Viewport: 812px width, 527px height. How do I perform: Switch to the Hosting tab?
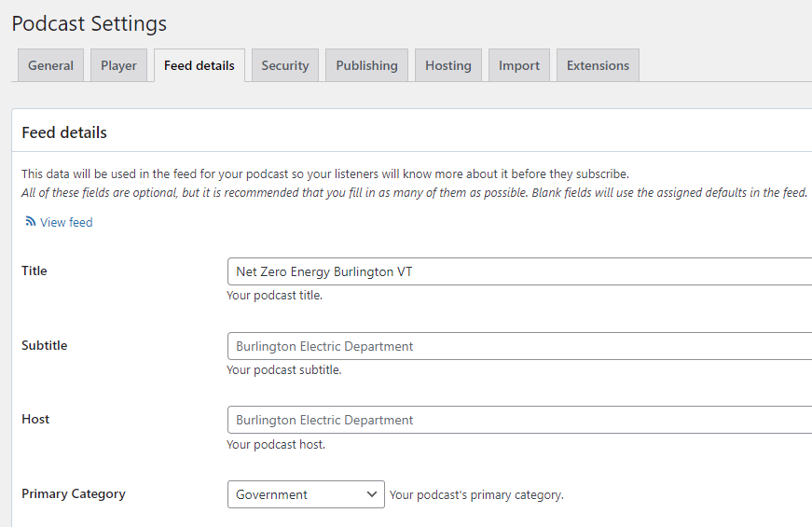point(448,65)
